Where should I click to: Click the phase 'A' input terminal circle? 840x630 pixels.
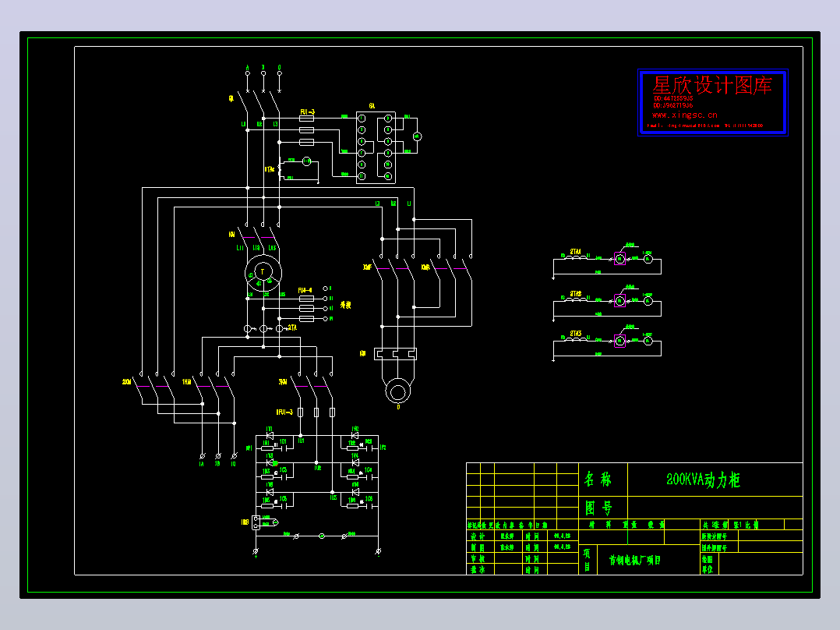pyautogui.click(x=248, y=73)
